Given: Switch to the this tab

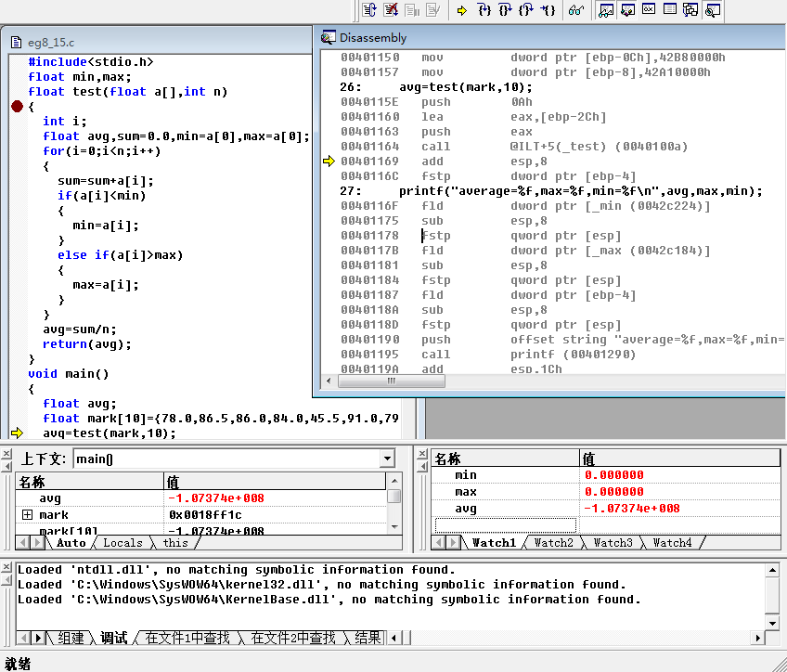Looking at the screenshot, I should [175, 542].
